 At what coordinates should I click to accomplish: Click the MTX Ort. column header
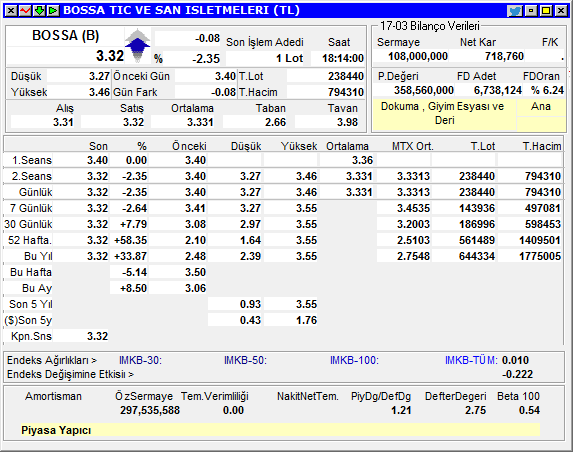click(413, 146)
